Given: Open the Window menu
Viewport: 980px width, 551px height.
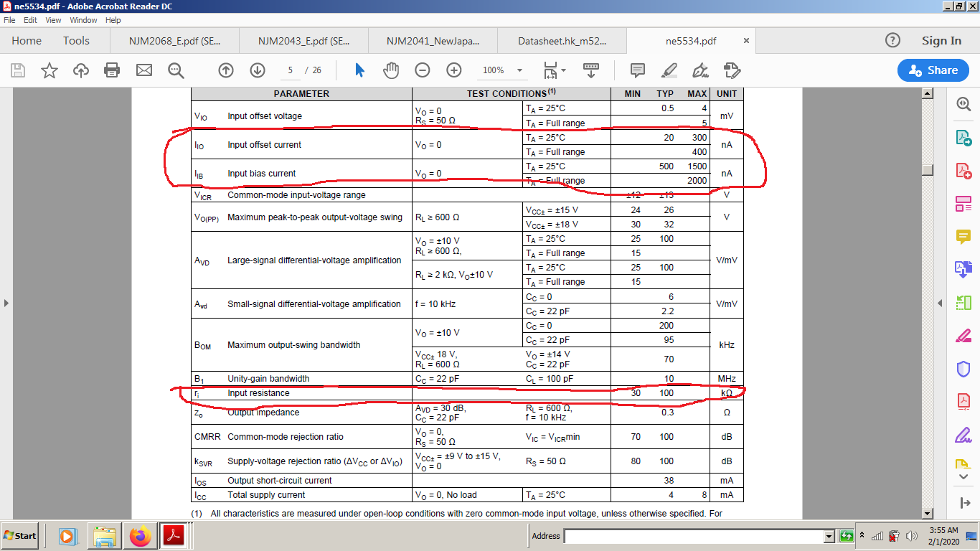Looking at the screenshot, I should pyautogui.click(x=83, y=20).
